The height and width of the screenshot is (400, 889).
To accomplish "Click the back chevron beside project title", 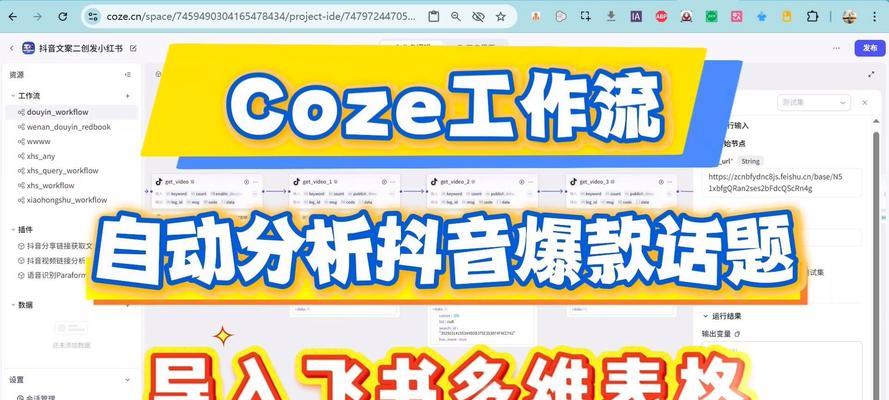I will (x=12, y=48).
